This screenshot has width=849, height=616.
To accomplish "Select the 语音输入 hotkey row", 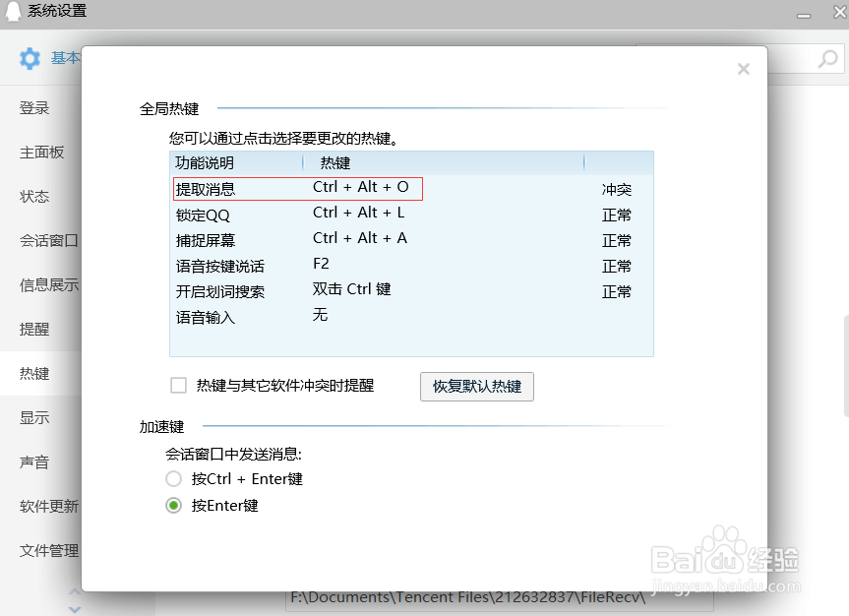I will [411, 317].
